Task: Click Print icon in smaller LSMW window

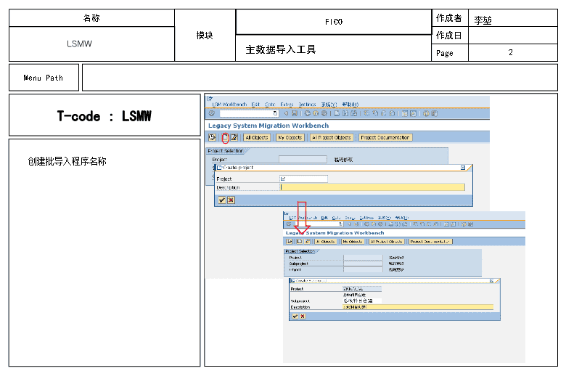Action: 391,224
